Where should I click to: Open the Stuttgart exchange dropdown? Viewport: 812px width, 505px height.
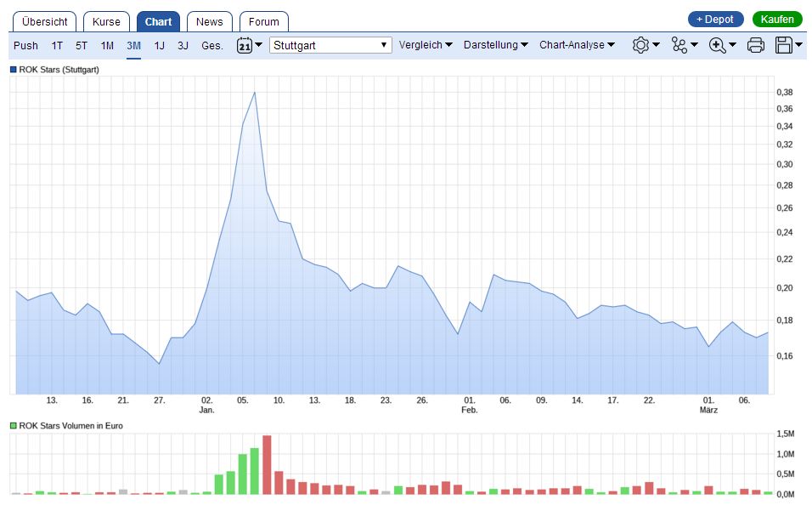click(330, 45)
